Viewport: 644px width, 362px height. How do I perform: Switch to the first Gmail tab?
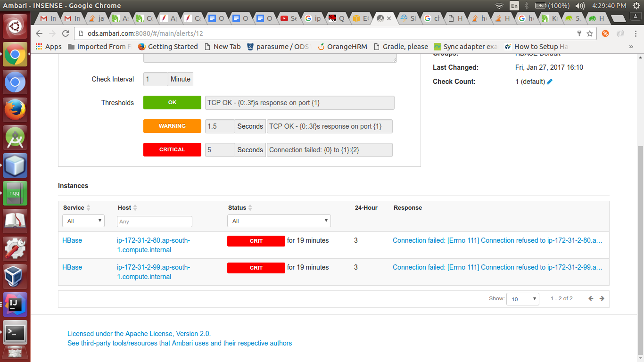pos(48,18)
